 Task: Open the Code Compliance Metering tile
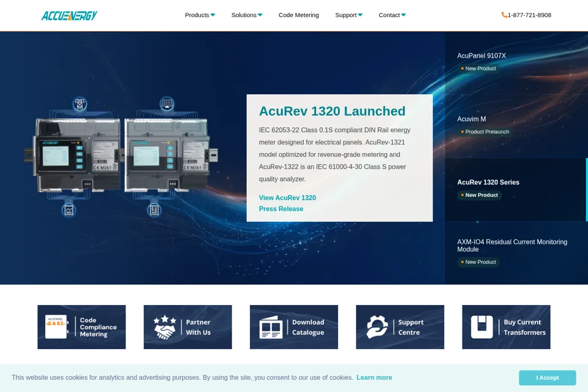tap(81, 327)
